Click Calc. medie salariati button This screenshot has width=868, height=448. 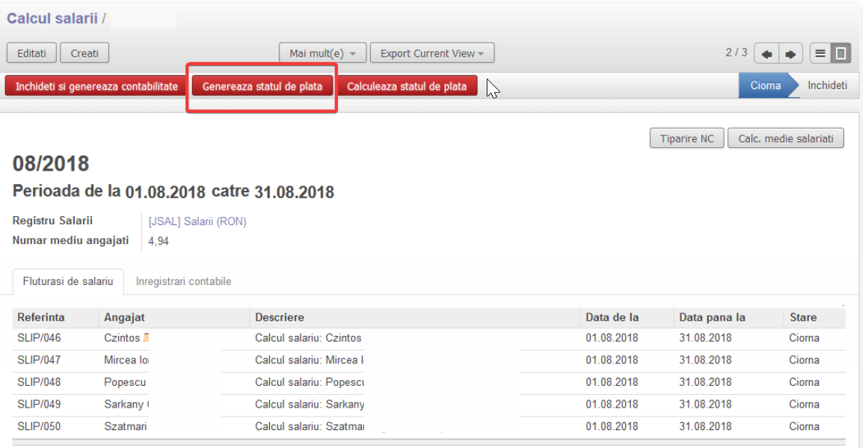(785, 138)
